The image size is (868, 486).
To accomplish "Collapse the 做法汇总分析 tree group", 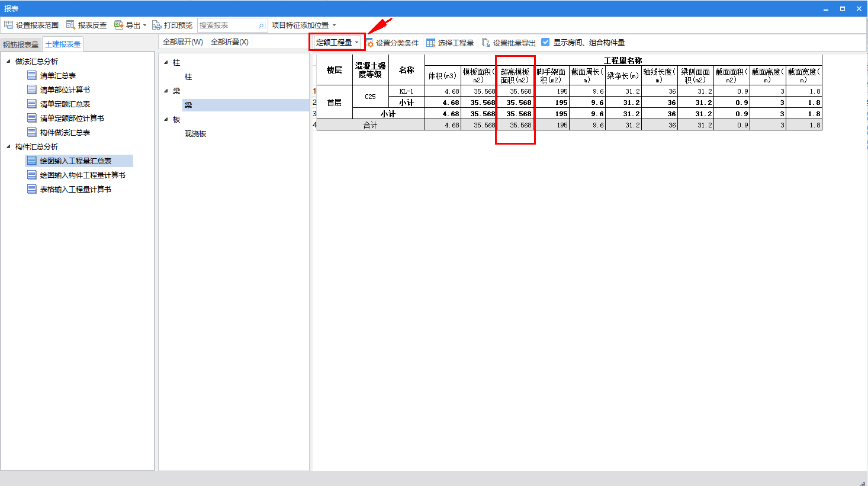I will [8, 61].
